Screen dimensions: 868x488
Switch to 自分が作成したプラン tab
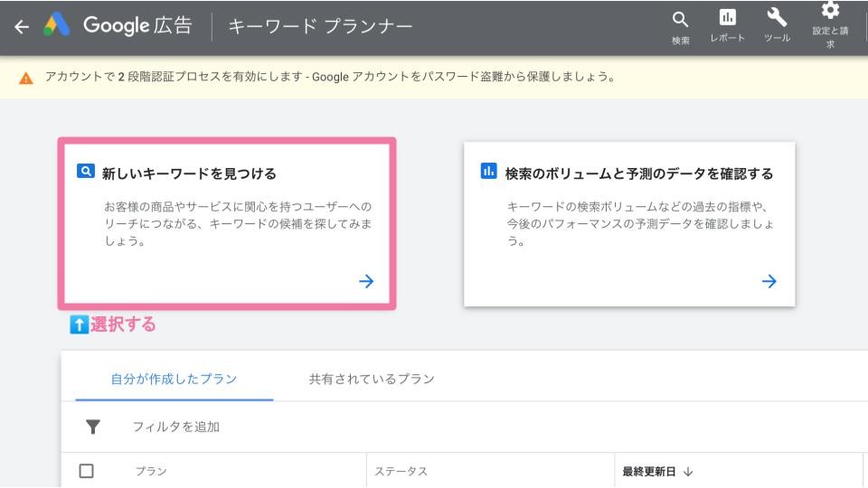point(174,379)
